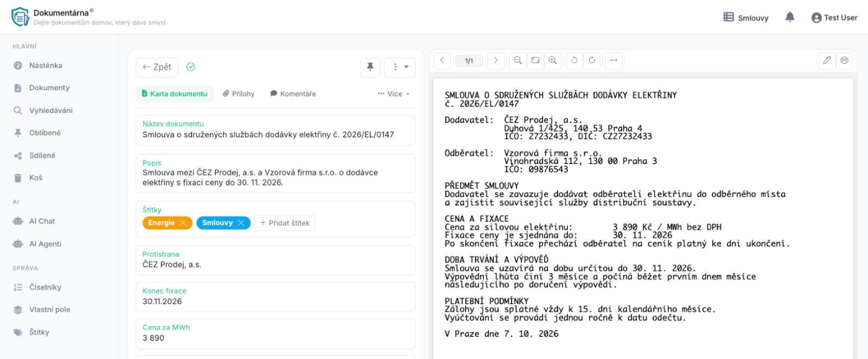Viewport: 868px width, 359px height.
Task: Click the 'PLATEBNÍ PODMÍNKY' heading
Action: pos(487,301)
